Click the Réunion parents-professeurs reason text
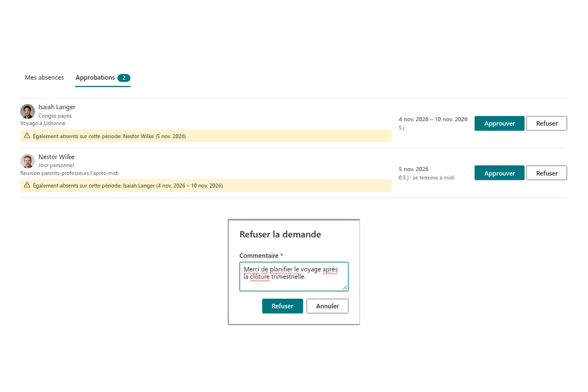The image size is (588, 392). click(x=69, y=173)
